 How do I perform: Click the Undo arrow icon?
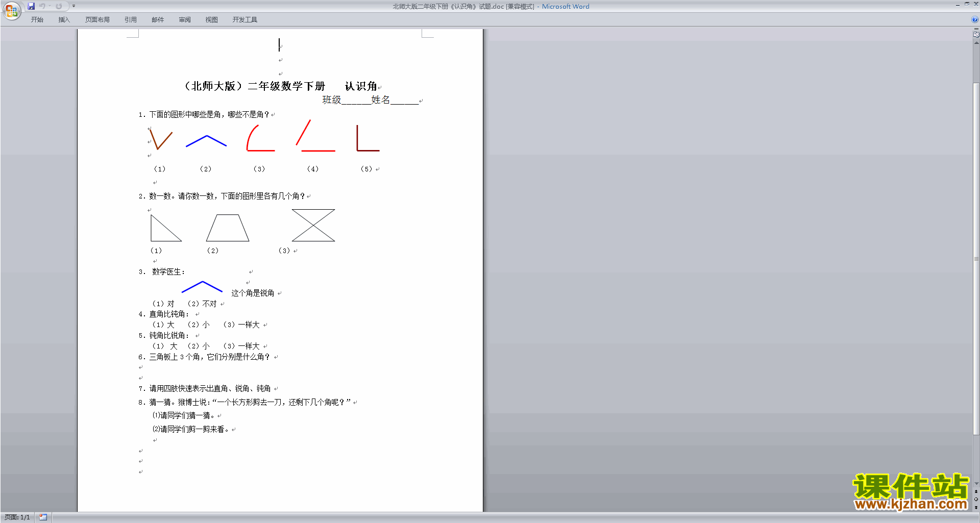42,6
